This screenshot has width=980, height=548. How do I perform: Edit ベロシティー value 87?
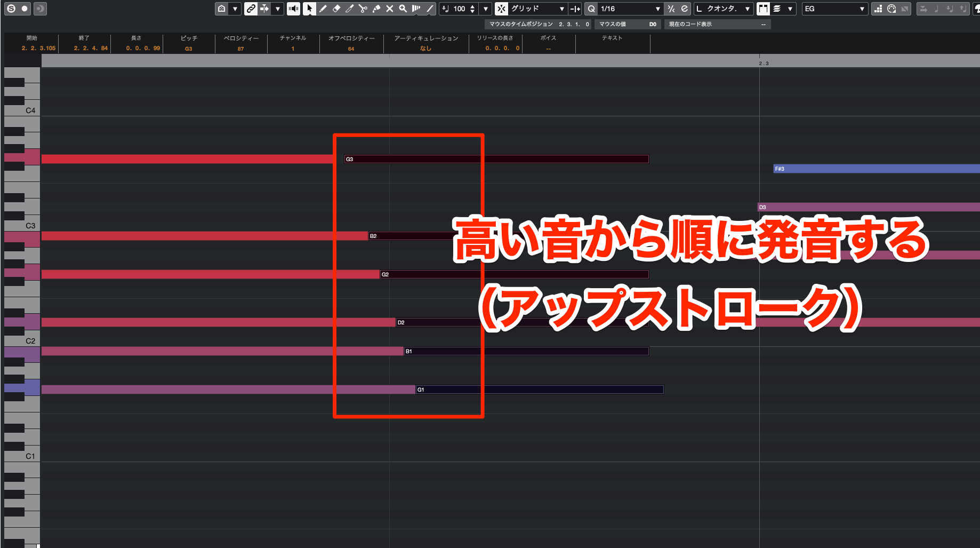click(x=241, y=49)
